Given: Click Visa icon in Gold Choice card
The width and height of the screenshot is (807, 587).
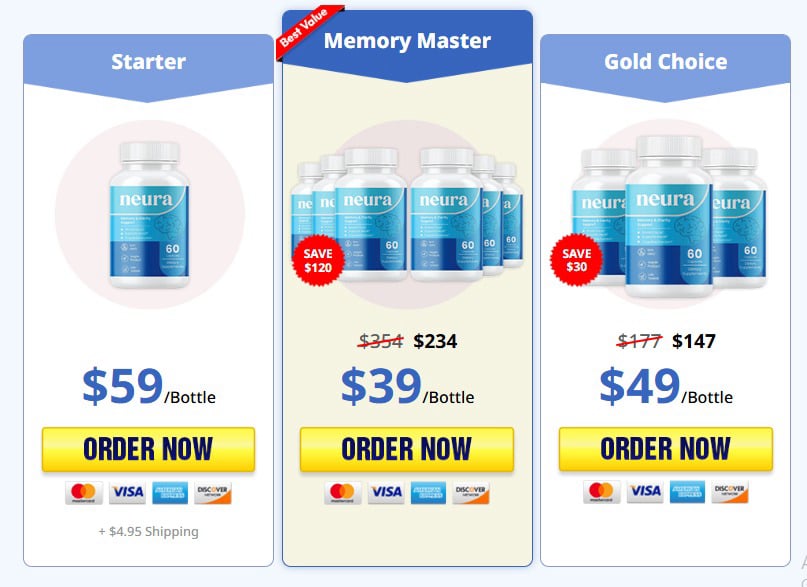Looking at the screenshot, I should point(645,492).
